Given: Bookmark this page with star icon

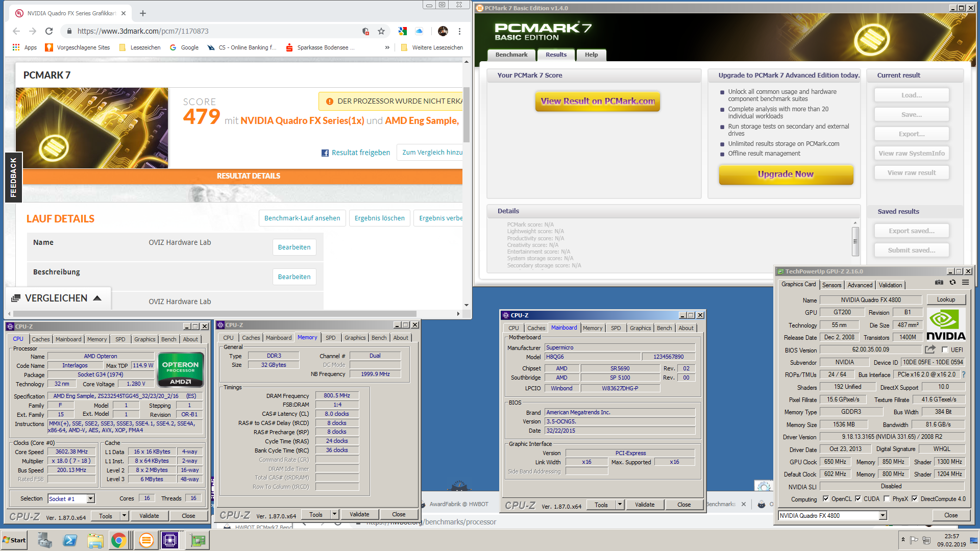Looking at the screenshot, I should pyautogui.click(x=381, y=31).
